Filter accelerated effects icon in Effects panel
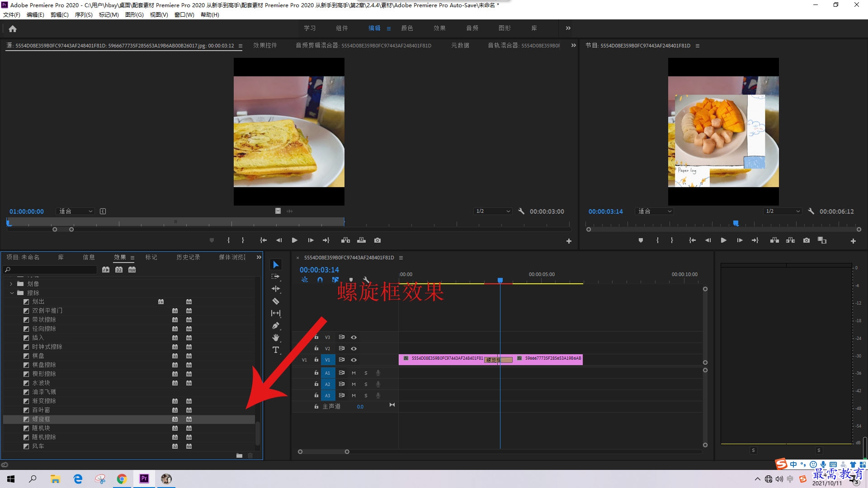 pyautogui.click(x=106, y=270)
